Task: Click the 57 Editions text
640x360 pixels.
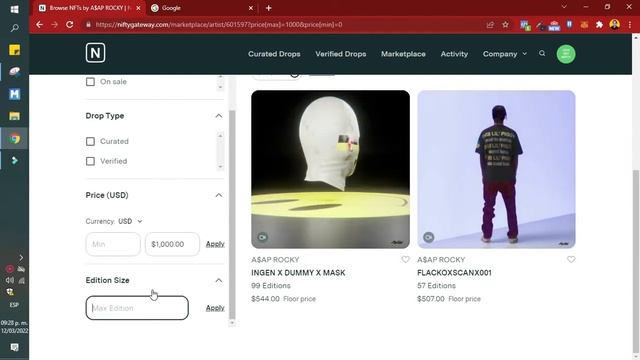Action: 436,286
